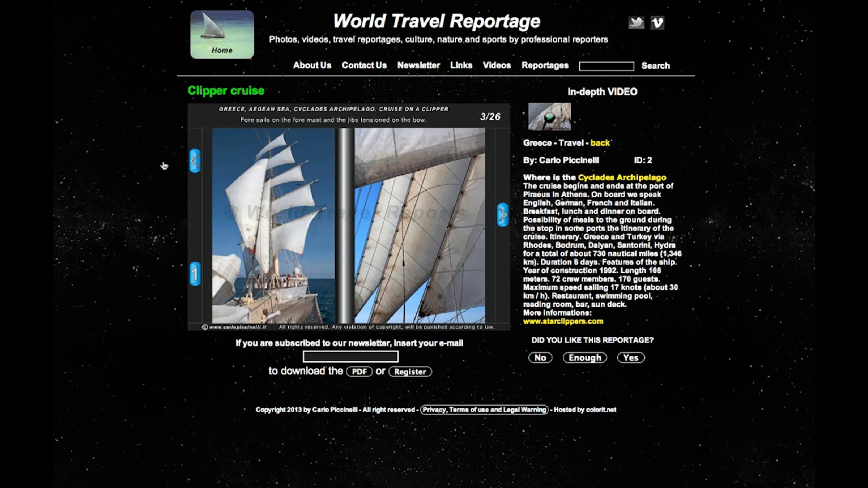Advance to next slide with right arrow
Image resolution: width=868 pixels, height=488 pixels.
[x=502, y=215]
